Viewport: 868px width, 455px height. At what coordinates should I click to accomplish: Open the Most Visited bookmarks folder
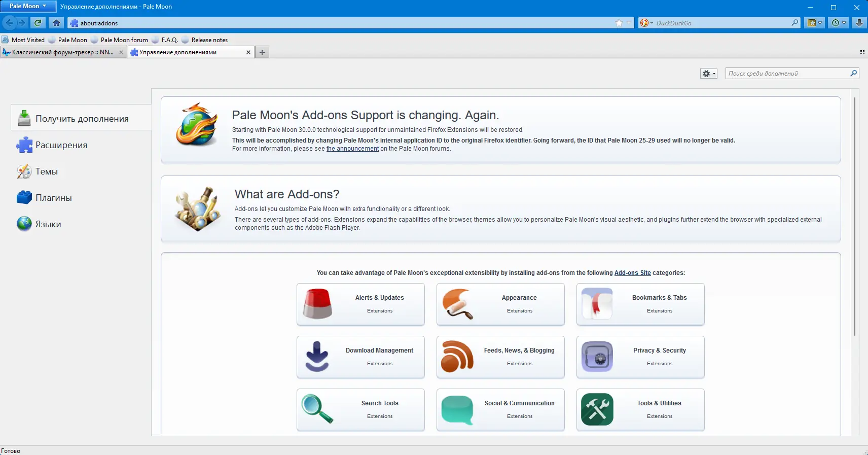pyautogui.click(x=23, y=40)
